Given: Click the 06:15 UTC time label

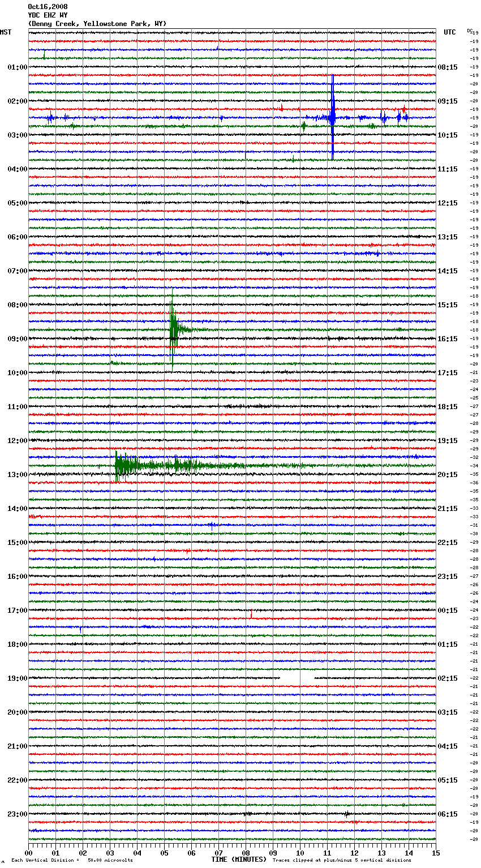Looking at the screenshot, I should point(448,814).
